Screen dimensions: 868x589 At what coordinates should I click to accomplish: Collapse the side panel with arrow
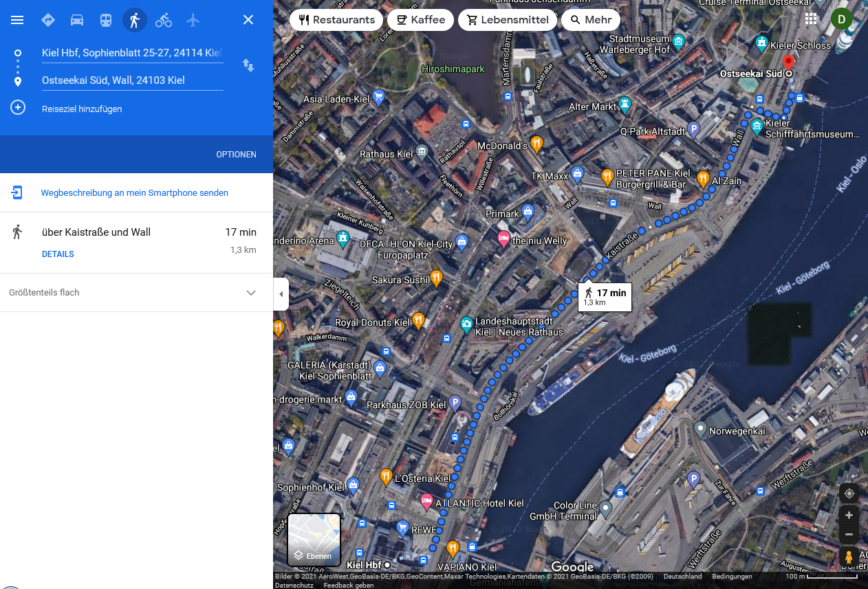tap(281, 294)
